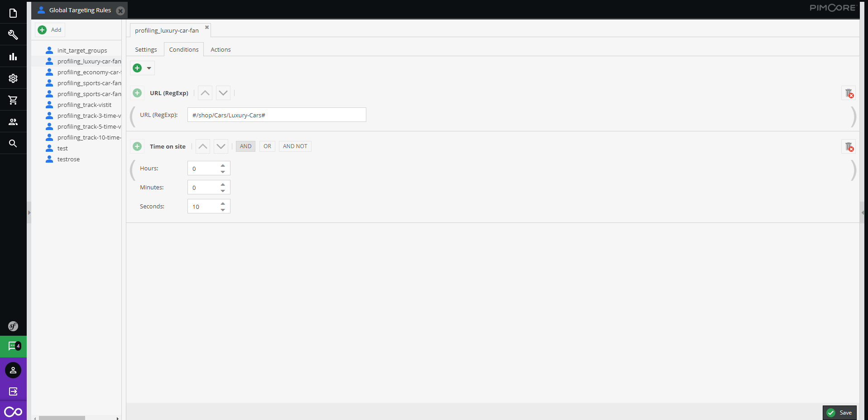Move URL (RegExp) condition down
The width and height of the screenshot is (868, 420).
pos(223,93)
